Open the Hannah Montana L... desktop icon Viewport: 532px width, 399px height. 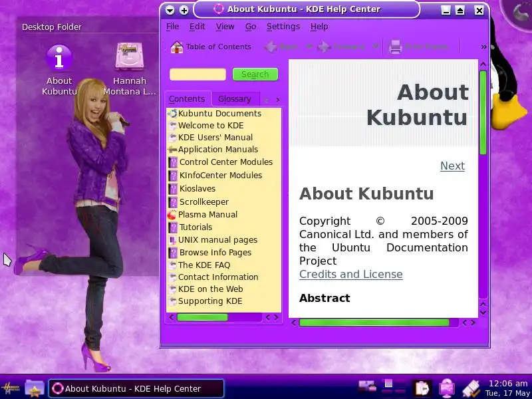130,69
